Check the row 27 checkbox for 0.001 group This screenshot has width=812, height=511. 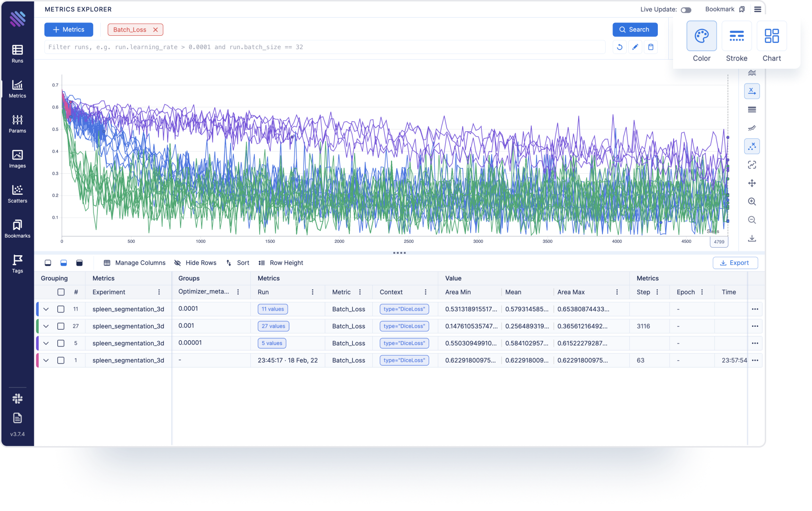[61, 326]
